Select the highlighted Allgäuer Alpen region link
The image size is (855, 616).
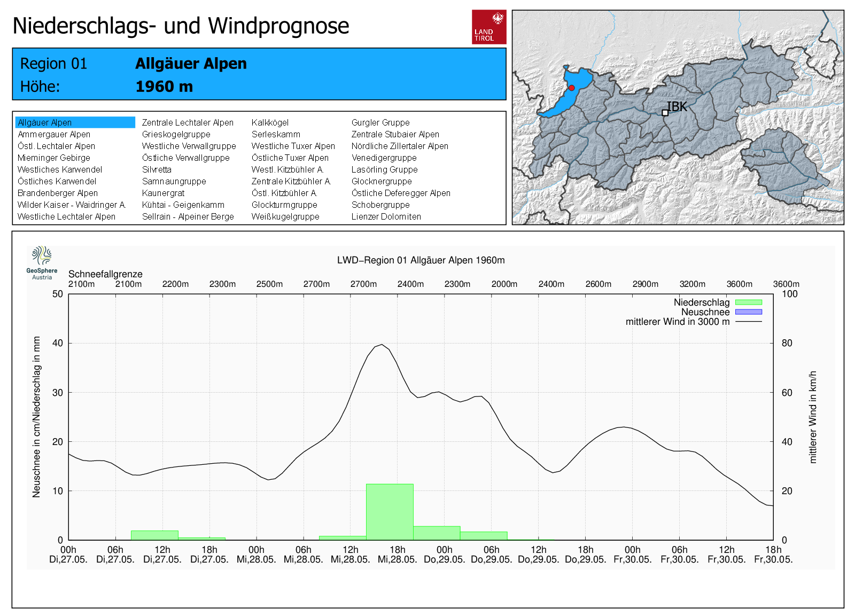coord(75,122)
